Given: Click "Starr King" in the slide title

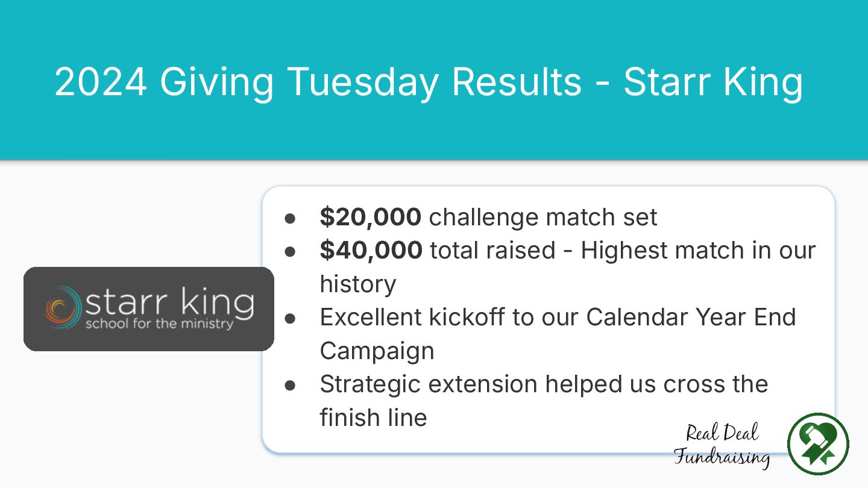Looking at the screenshot, I should 713,81.
